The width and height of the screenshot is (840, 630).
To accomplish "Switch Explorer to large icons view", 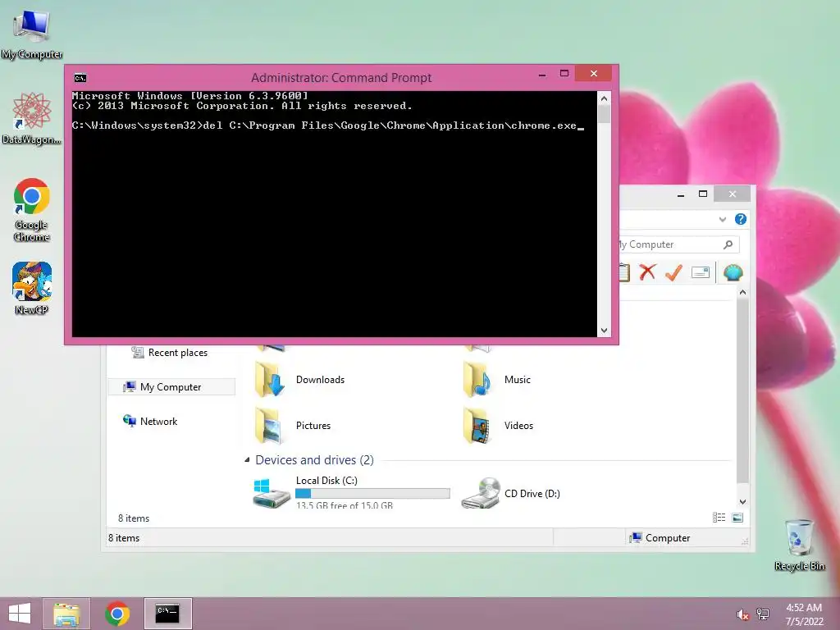I will 737,517.
